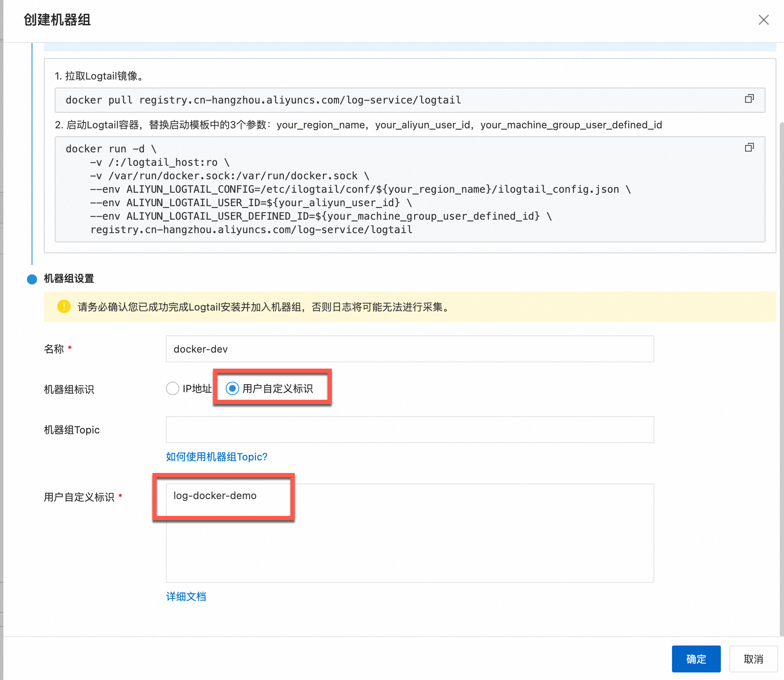Click the 创建机器组 dialog title
The image size is (784, 680).
point(57,20)
